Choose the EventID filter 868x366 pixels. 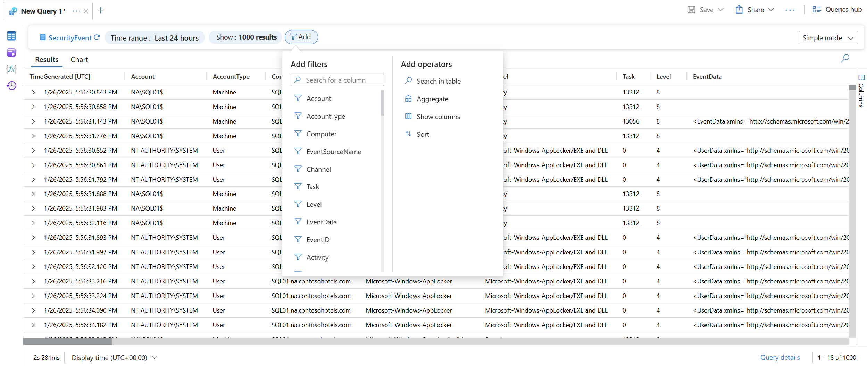[x=318, y=240]
